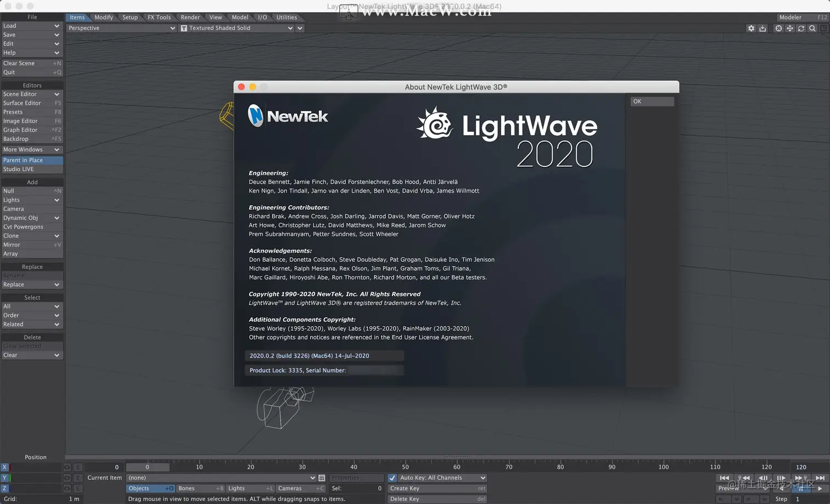Click the redo arrow icon
The height and width of the screenshot is (504, 830).
pos(752,499)
